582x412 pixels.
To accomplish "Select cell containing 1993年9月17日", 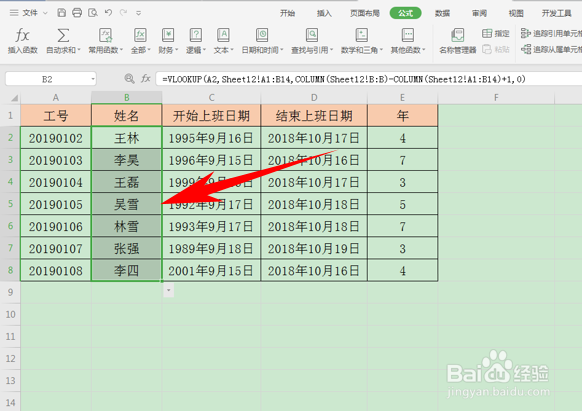I will pos(212,226).
